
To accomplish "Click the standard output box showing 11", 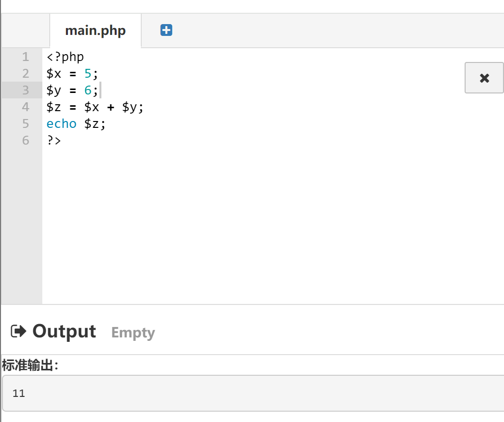I will tap(253, 393).
